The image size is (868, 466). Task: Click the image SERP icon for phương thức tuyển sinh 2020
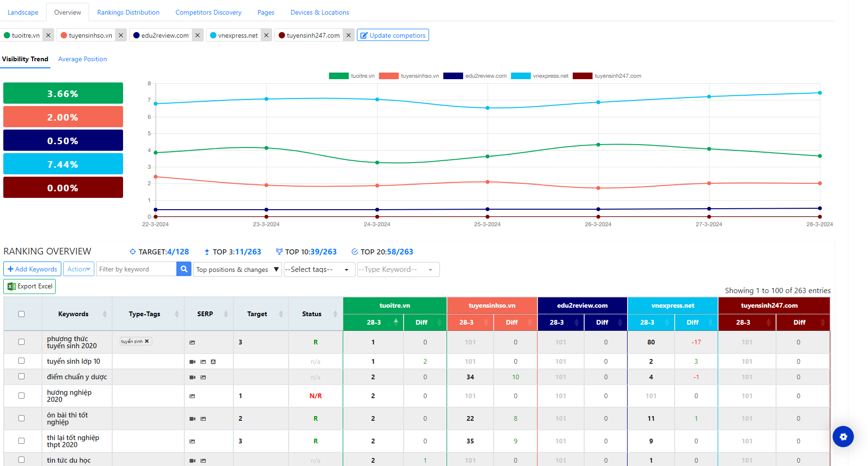pos(192,343)
